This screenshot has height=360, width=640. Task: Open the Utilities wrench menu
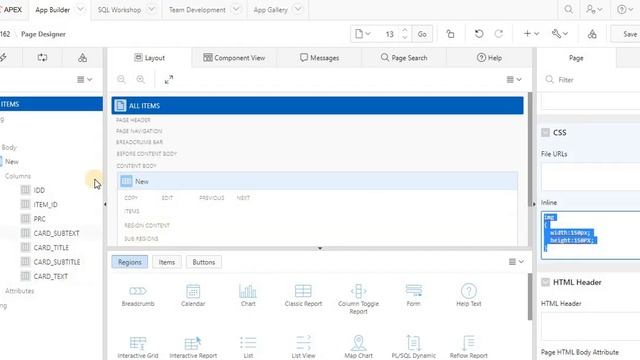coord(560,34)
